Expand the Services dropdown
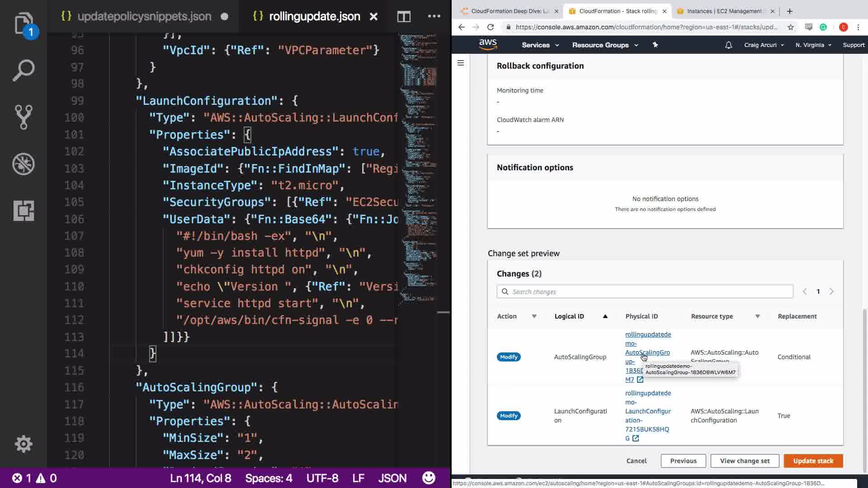This screenshot has width=868, height=488. (x=540, y=45)
